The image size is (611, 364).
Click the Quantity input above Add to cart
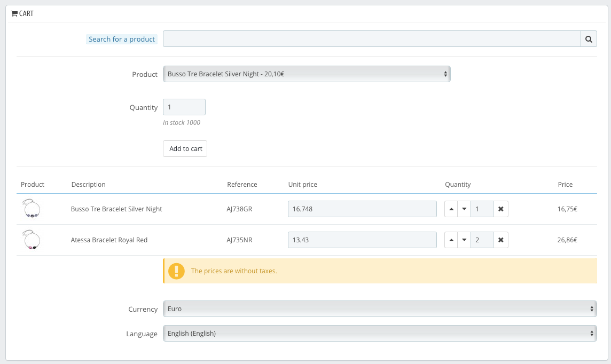click(184, 107)
